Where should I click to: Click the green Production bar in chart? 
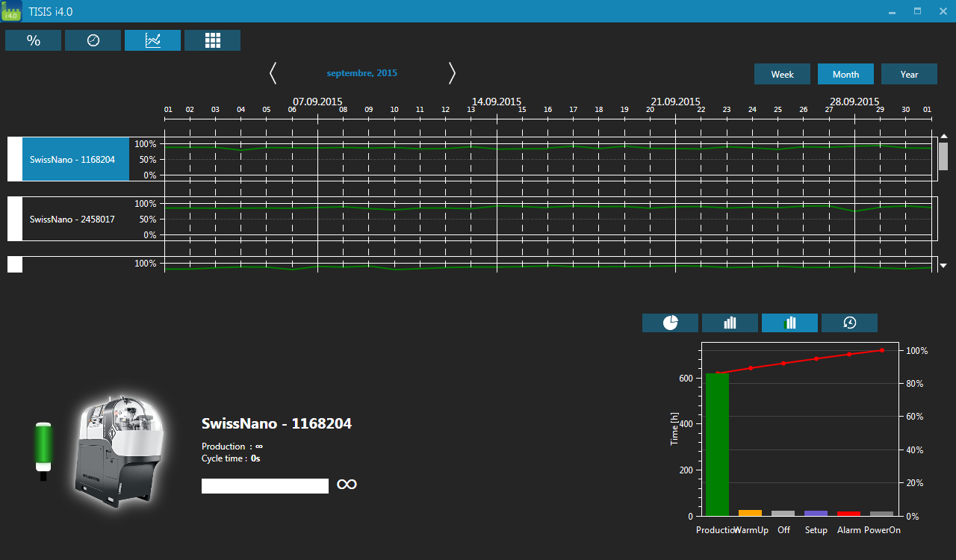pyautogui.click(x=717, y=444)
